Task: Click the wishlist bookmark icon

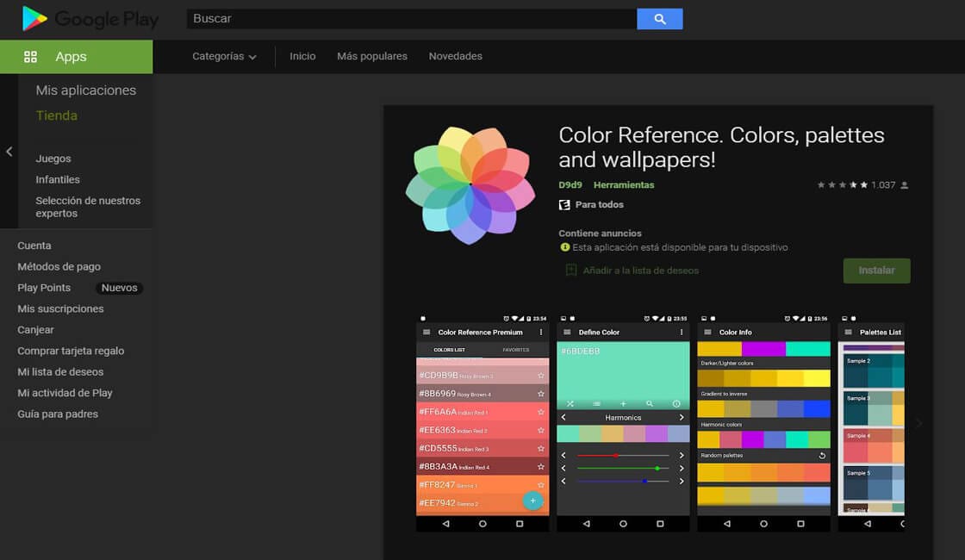Action: [x=570, y=271]
